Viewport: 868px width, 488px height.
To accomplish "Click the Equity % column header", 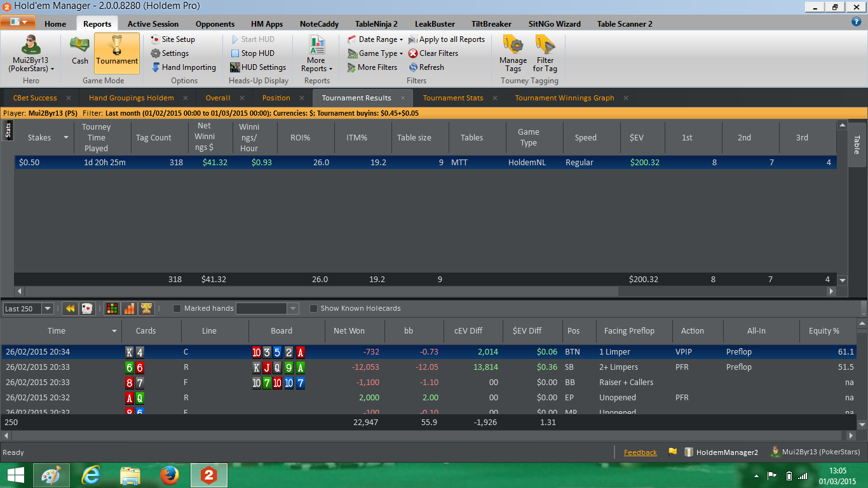I will pyautogui.click(x=824, y=331).
